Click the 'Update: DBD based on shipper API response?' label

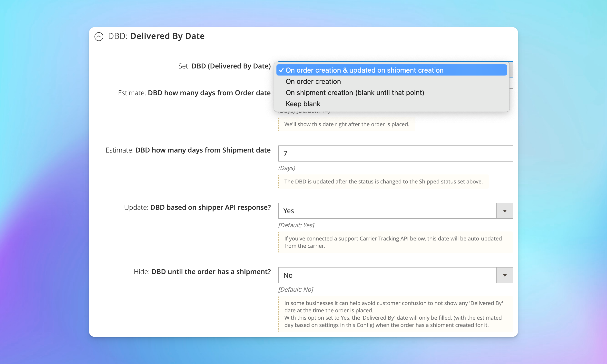tap(197, 207)
